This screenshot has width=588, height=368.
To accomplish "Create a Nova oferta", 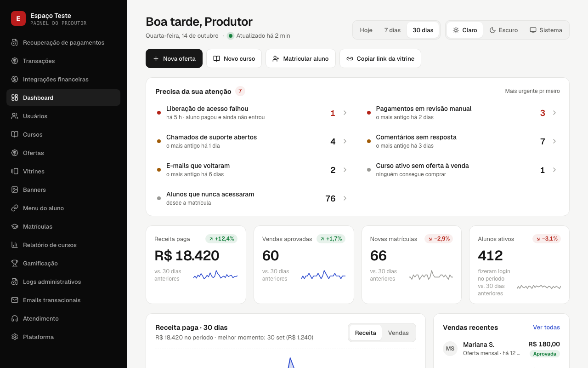I will click(x=174, y=58).
